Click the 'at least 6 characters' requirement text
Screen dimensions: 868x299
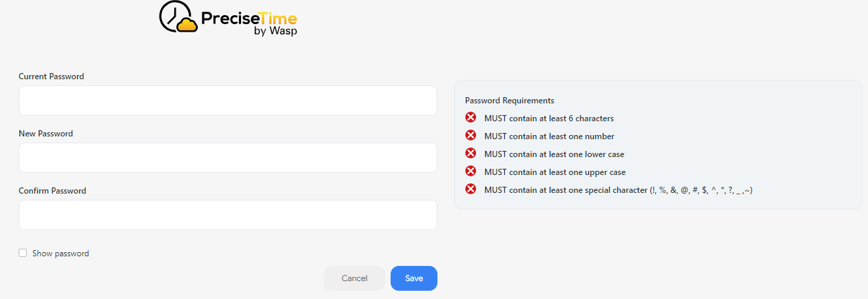548,118
